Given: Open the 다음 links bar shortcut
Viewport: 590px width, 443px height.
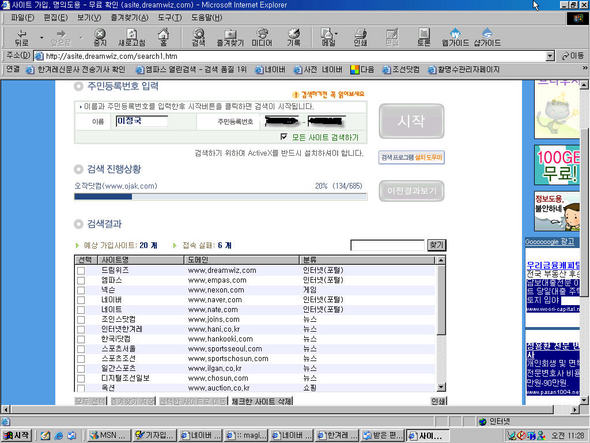Looking at the screenshot, I should tap(362, 70).
